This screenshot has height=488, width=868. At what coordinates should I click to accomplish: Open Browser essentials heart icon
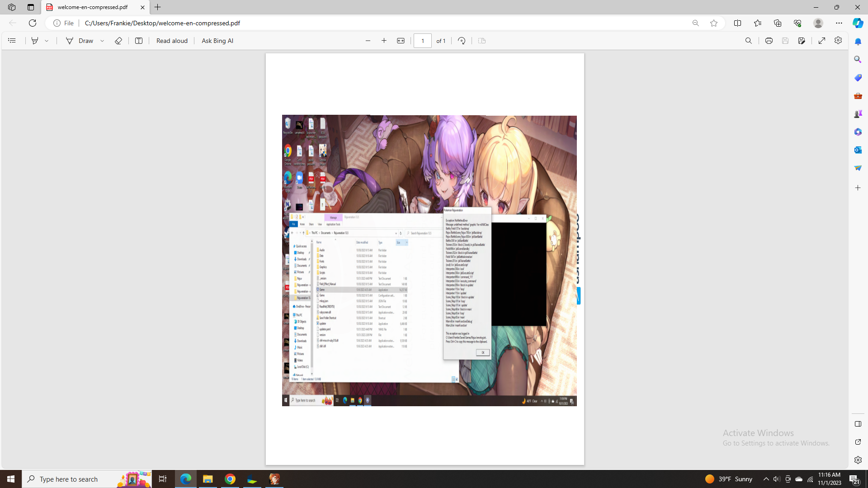click(797, 23)
